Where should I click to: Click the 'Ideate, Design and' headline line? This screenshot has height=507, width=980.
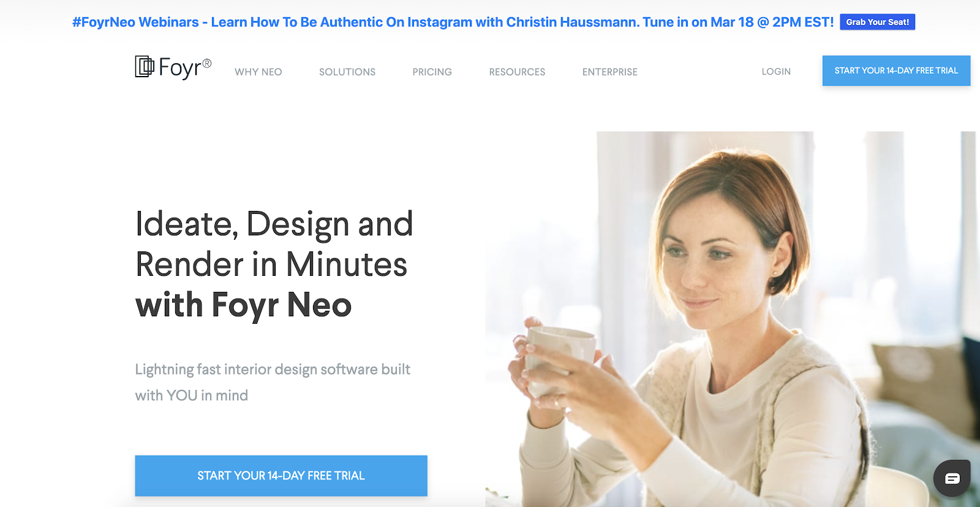274,224
